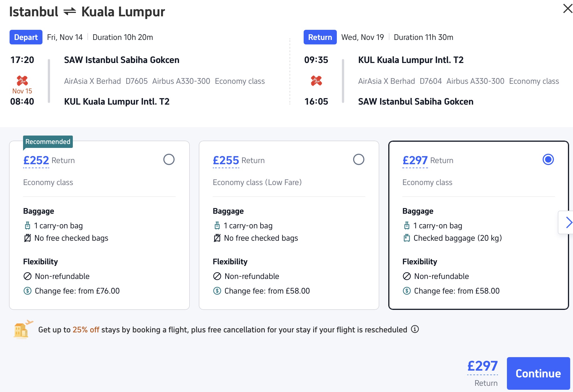Viewport: 573px width, 392px height.
Task: Click the AirAsia logo on the depart flight
Action: (22, 81)
